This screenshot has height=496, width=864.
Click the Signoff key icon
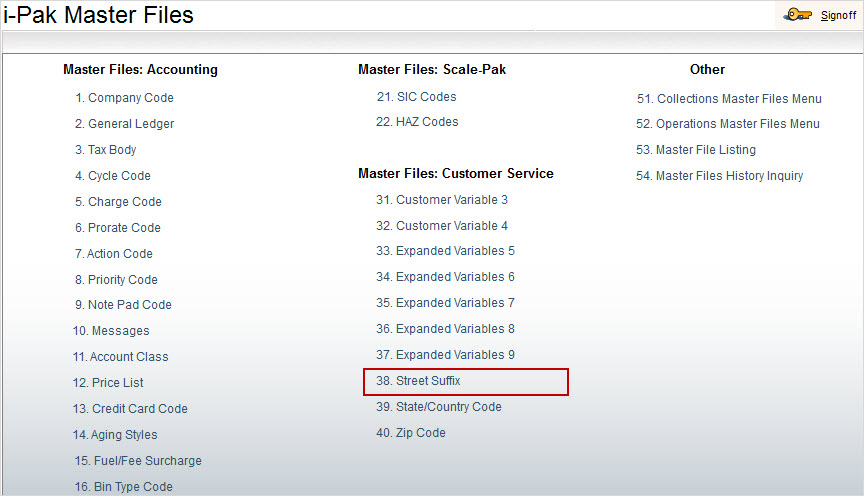tap(797, 15)
